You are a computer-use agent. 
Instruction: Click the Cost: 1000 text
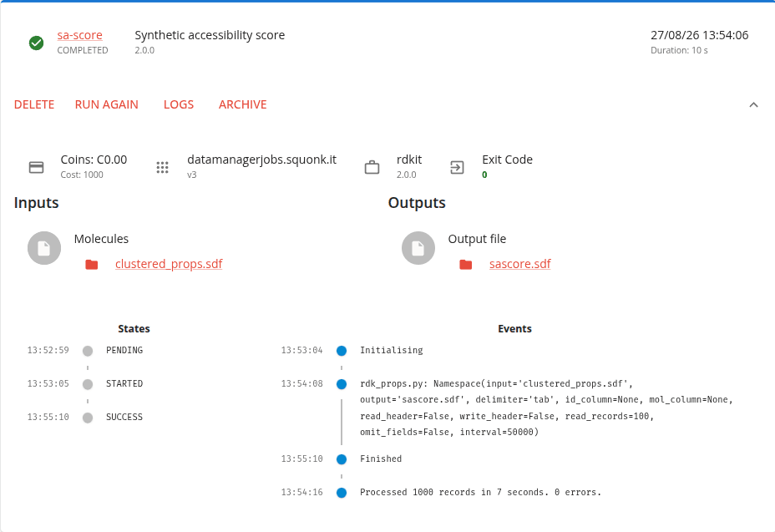click(82, 175)
